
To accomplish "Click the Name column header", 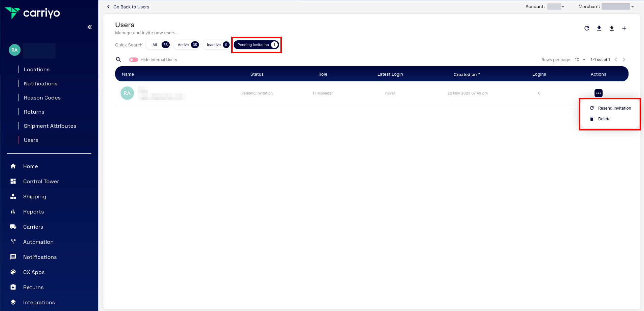I will [x=128, y=74].
